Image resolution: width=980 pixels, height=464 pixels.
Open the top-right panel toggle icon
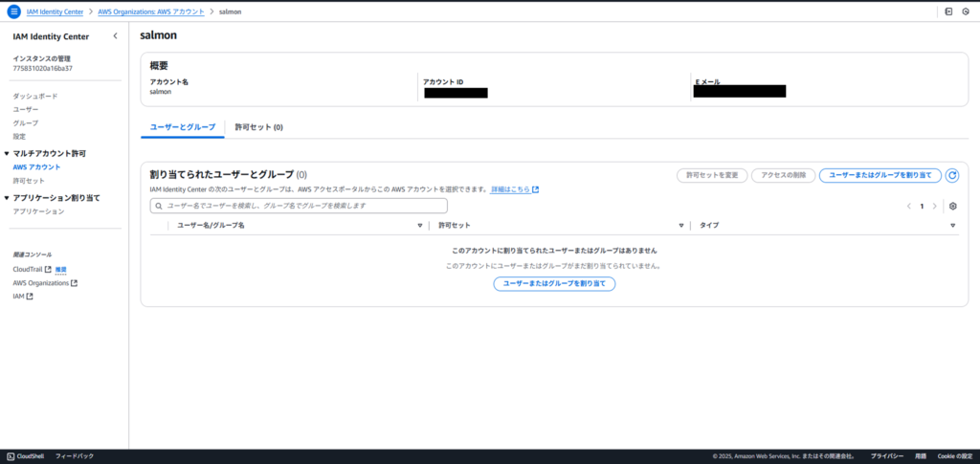point(948,11)
